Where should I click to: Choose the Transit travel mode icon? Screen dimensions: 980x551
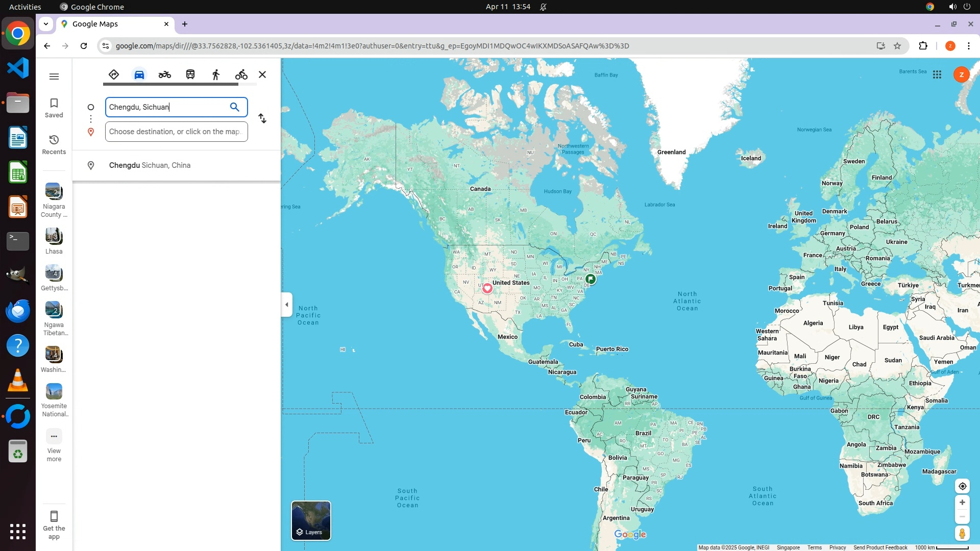pyautogui.click(x=190, y=74)
